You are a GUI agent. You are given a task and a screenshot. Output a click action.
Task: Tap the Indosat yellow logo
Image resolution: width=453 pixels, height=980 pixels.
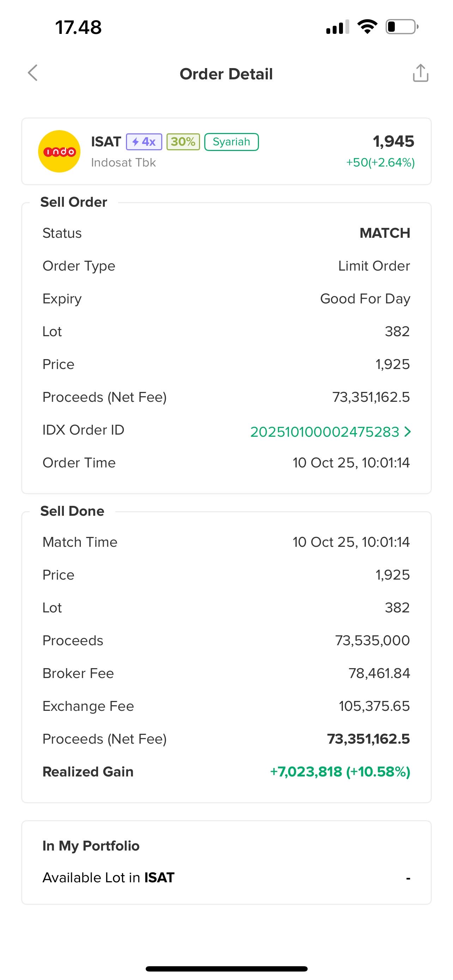59,151
